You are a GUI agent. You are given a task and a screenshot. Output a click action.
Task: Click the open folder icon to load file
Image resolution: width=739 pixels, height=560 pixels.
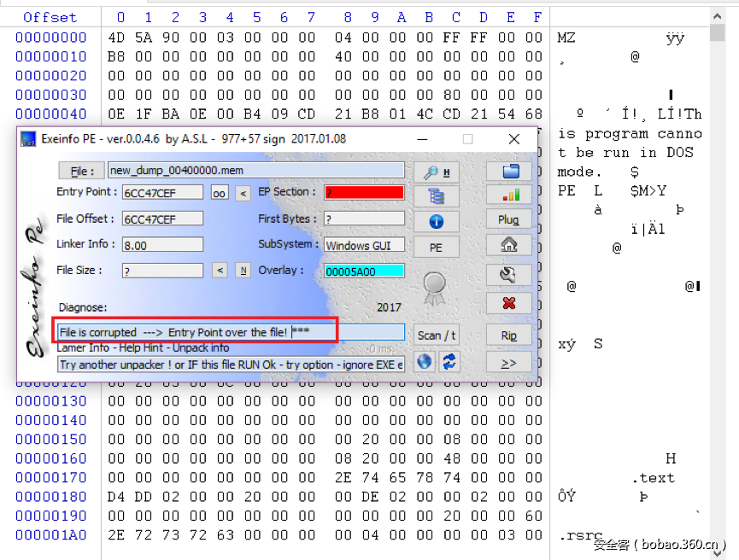coord(510,170)
